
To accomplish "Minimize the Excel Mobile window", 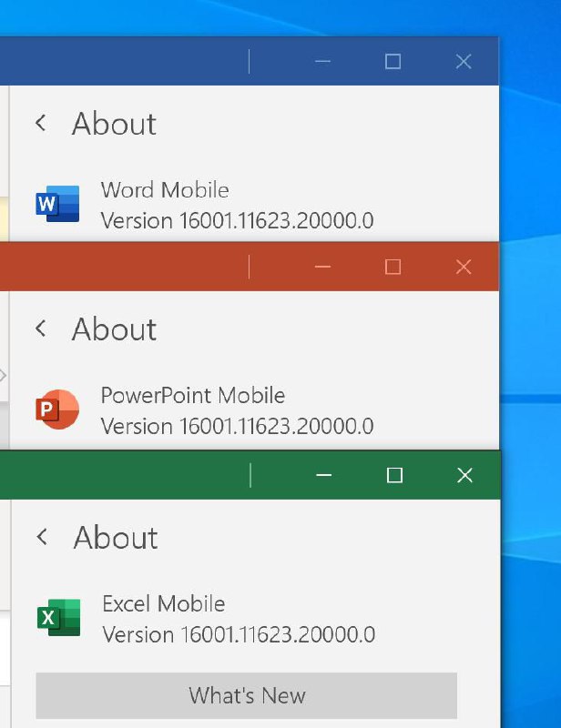I will [x=324, y=475].
